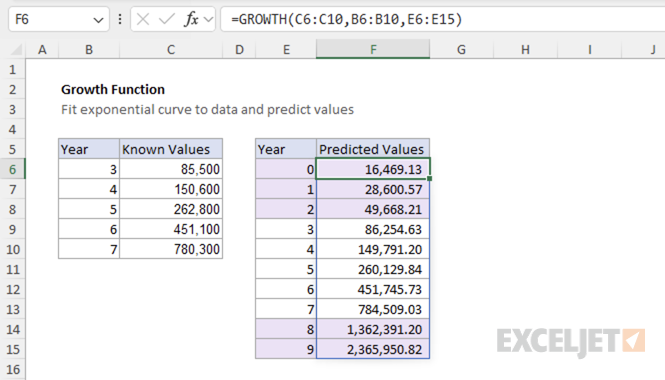Click the 'Fit exponential curve' subtitle cell
The width and height of the screenshot is (665, 380).
point(207,109)
